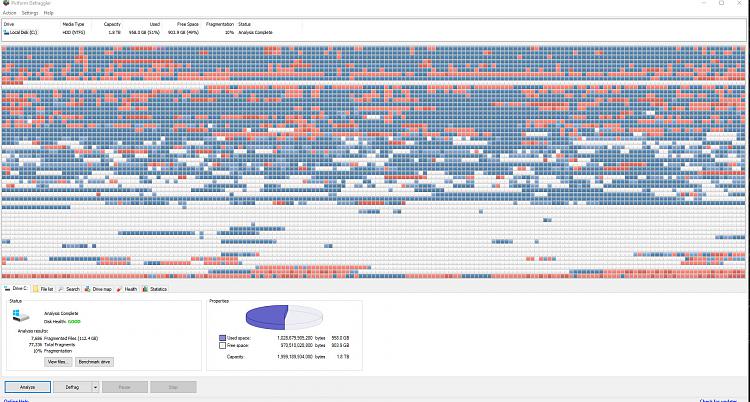This screenshot has height=402, width=750.
Task: Expand the Defrag button dropdown arrow
Action: [95, 387]
